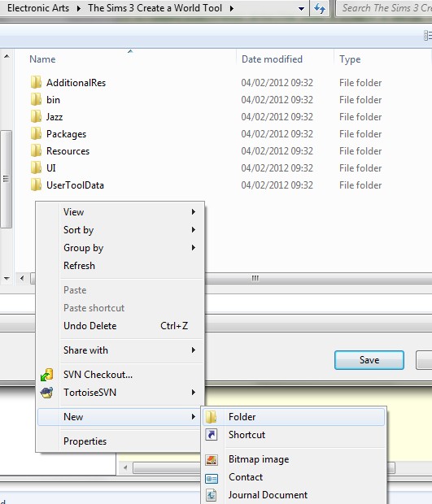This screenshot has width=432, height=504.
Task: Select Share with menu entry
Action: (x=120, y=350)
